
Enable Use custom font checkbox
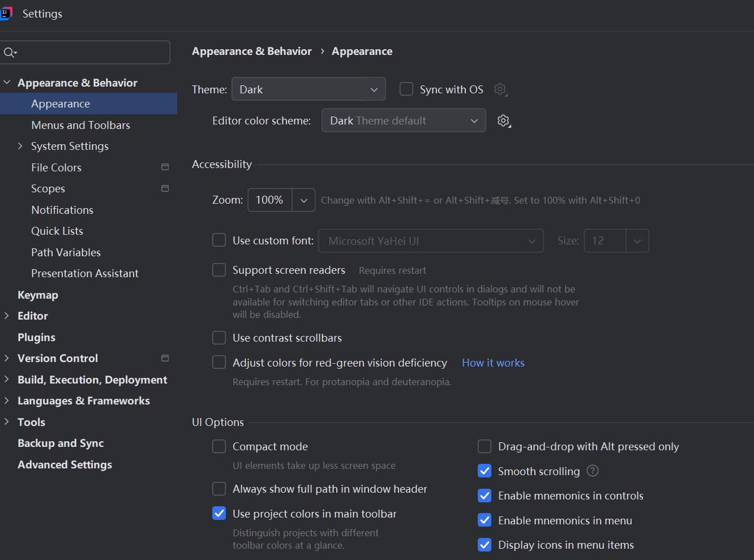pyautogui.click(x=219, y=240)
